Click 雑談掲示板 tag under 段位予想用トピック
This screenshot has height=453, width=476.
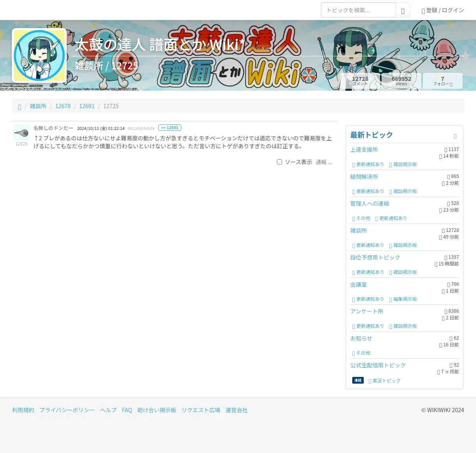[x=403, y=272]
